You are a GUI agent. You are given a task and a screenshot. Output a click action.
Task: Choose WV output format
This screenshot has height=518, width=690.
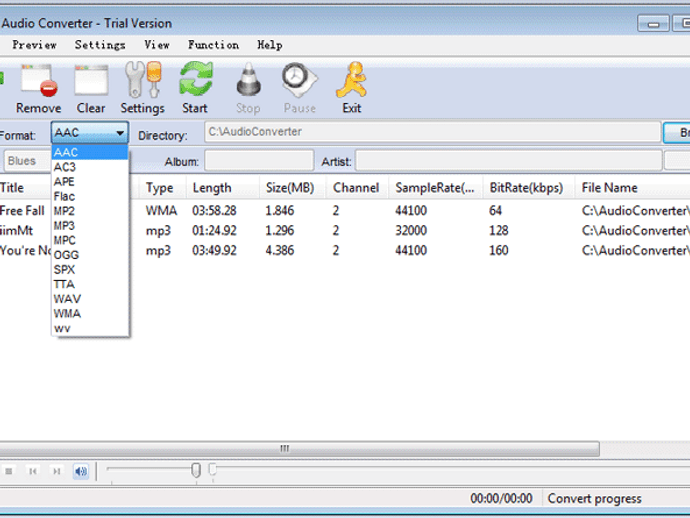pyautogui.click(x=90, y=328)
